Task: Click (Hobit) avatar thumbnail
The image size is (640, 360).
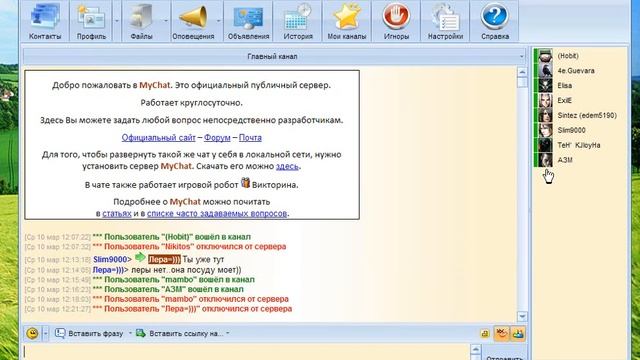Action: click(x=545, y=56)
